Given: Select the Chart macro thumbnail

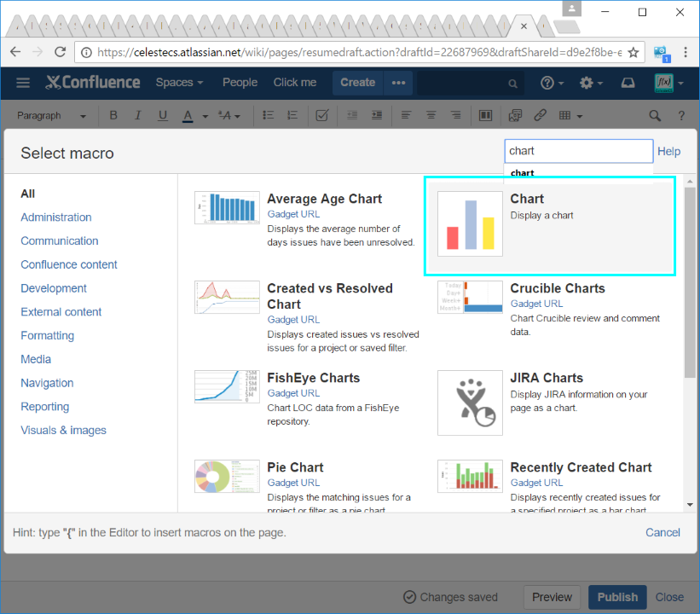Looking at the screenshot, I should pos(470,223).
